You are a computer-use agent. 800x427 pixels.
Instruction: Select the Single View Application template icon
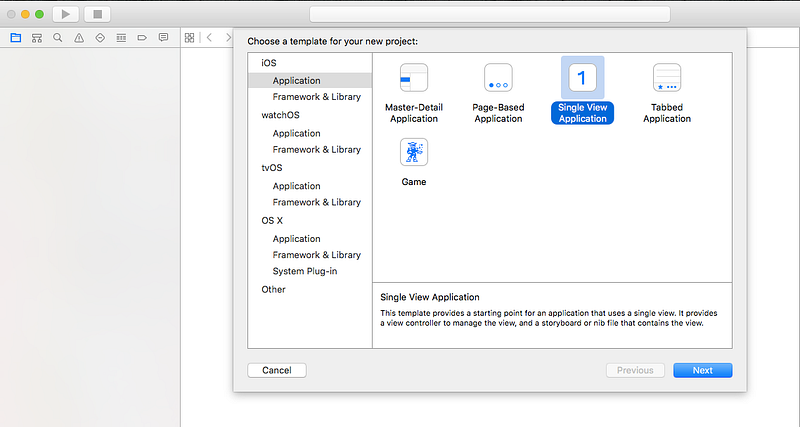click(583, 78)
